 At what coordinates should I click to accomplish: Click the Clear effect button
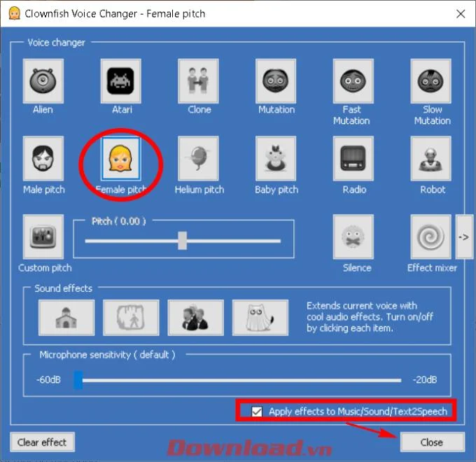(43, 442)
